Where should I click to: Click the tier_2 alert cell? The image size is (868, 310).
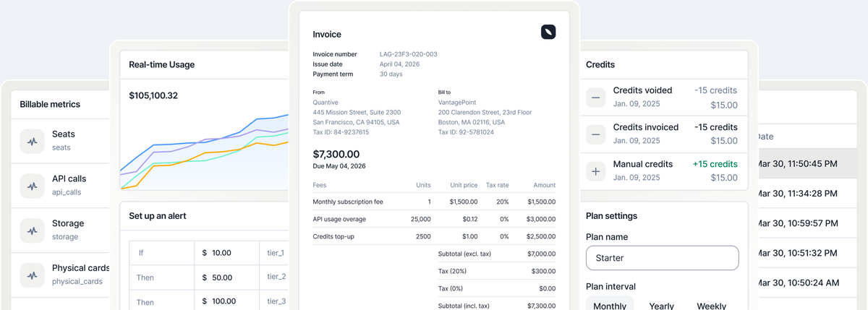[274, 277]
